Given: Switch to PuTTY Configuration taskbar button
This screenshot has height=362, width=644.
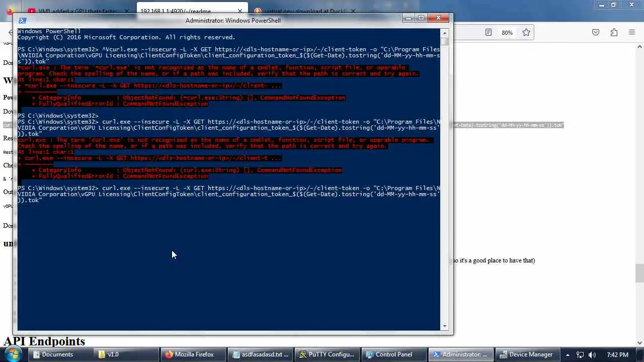Looking at the screenshot, I should pyautogui.click(x=327, y=354).
